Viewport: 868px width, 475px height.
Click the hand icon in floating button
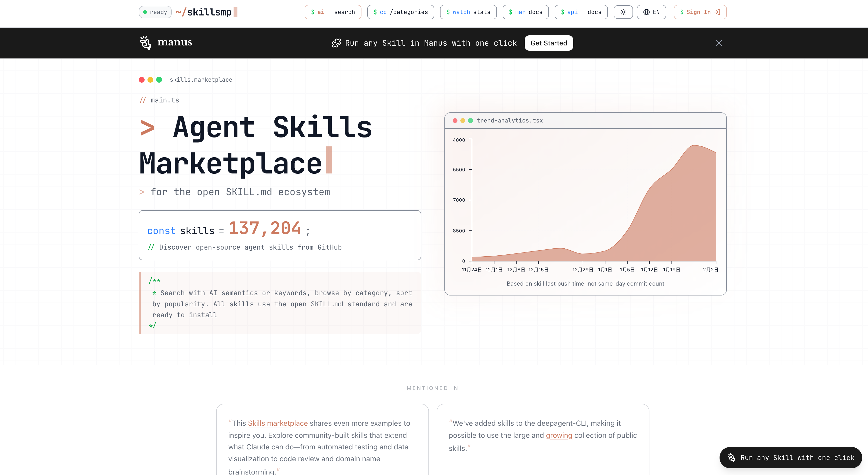click(x=732, y=458)
